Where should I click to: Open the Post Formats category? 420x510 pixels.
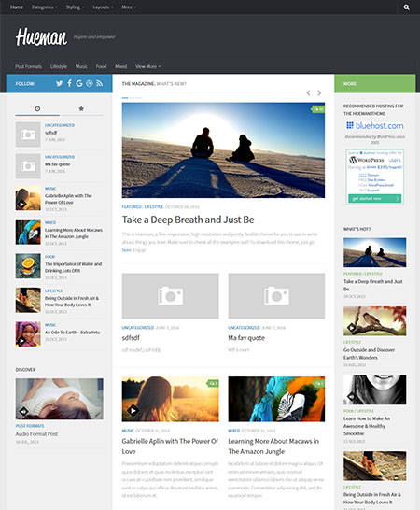pyautogui.click(x=28, y=66)
